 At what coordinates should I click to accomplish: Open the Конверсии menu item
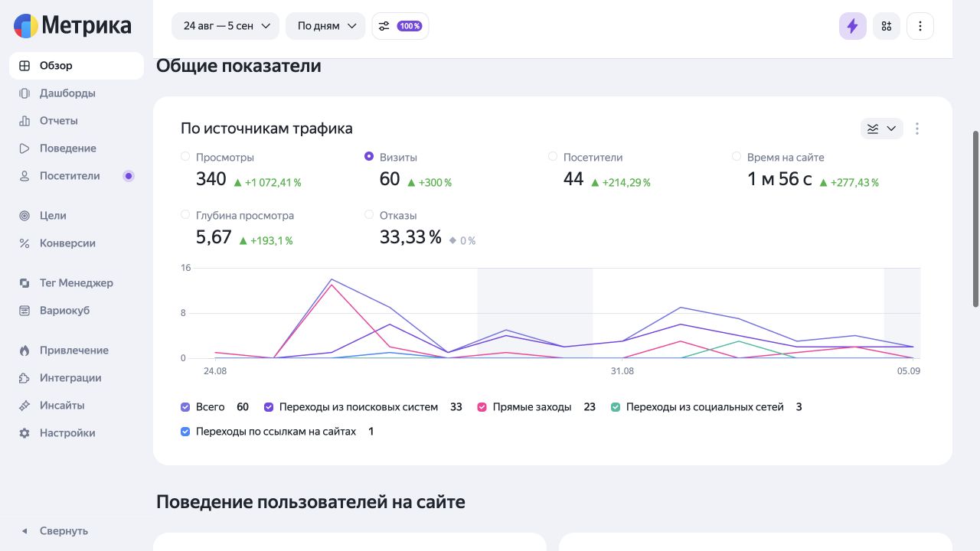tap(77, 243)
